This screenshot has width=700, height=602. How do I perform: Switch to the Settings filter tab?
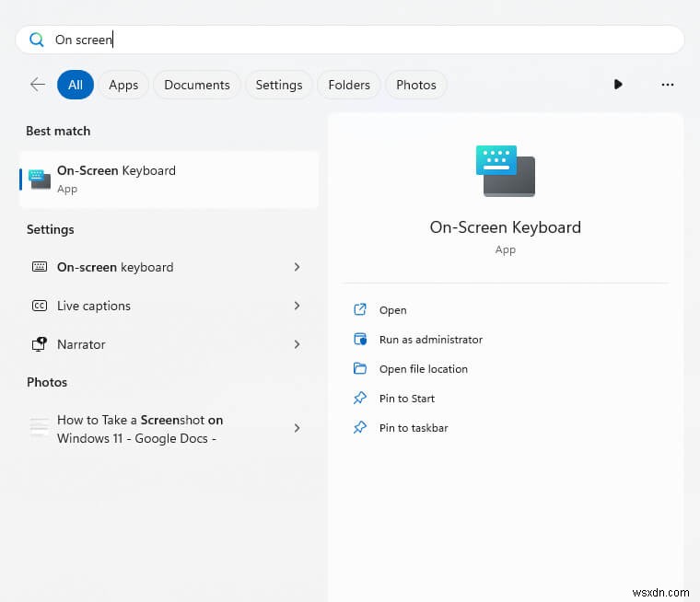tap(279, 85)
